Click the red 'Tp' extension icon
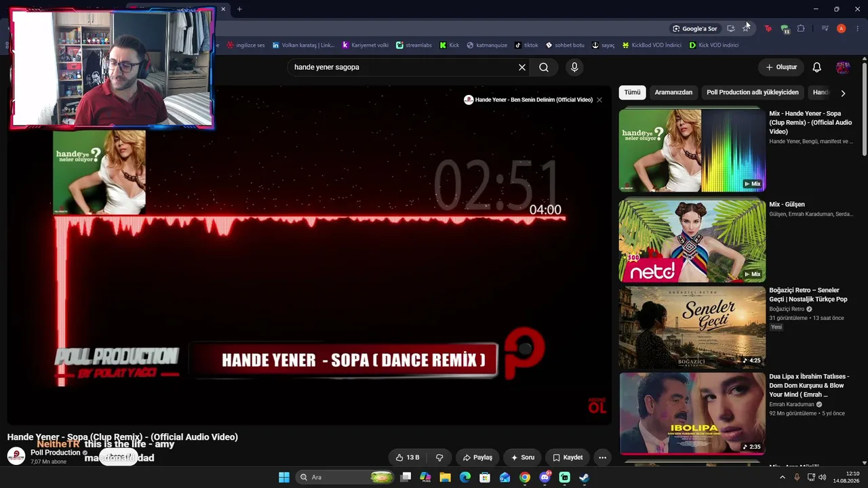868x488 pixels. pos(768,28)
